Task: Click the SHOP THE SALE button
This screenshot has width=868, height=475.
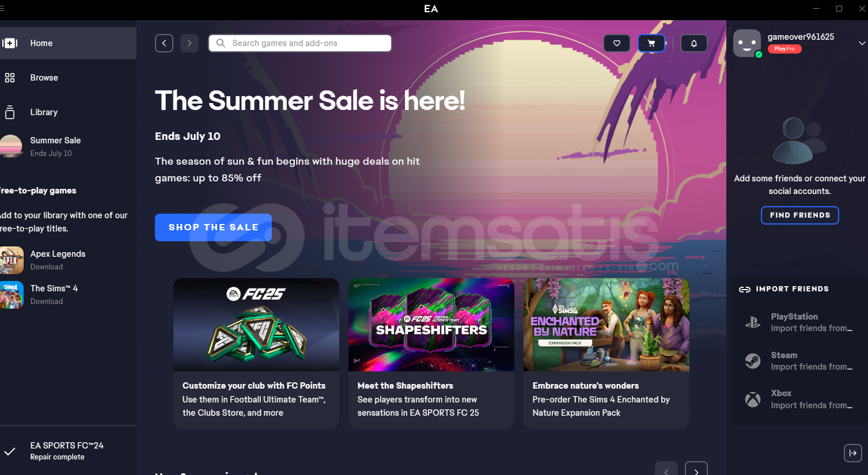Action: [213, 227]
